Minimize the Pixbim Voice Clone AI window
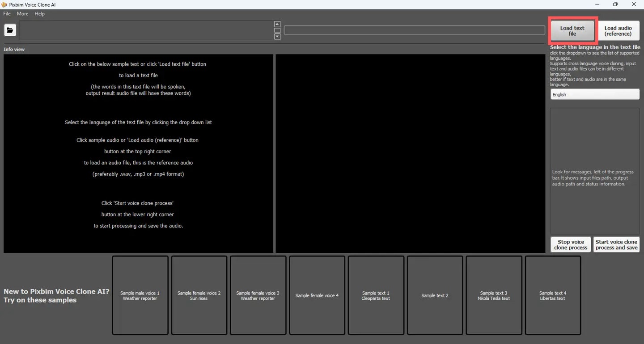The image size is (644, 344). click(x=597, y=4)
